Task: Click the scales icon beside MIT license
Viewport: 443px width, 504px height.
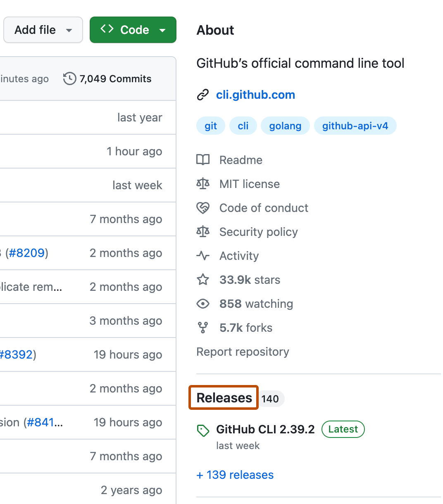Action: pos(203,184)
